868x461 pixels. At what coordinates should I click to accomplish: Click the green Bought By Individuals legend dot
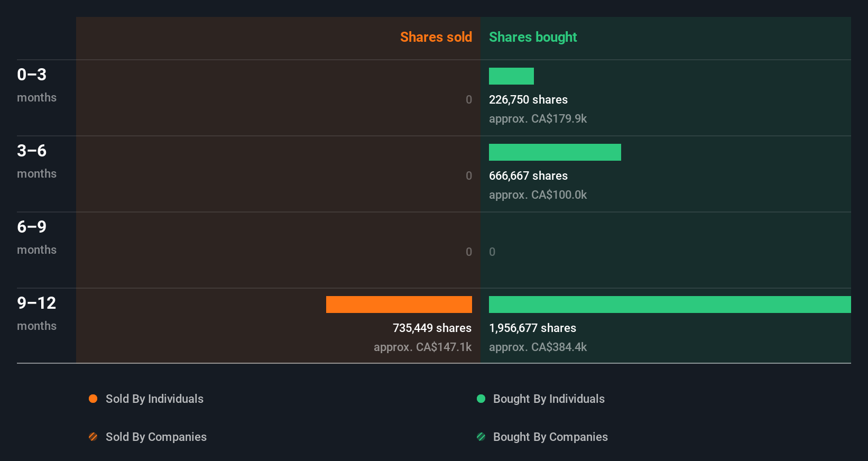[481, 399]
